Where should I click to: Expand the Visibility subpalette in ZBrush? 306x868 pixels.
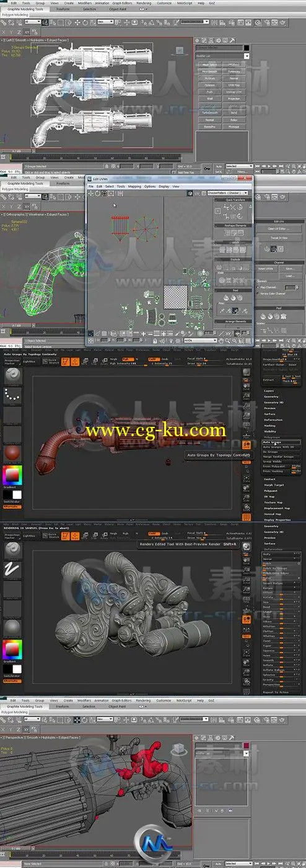click(x=270, y=432)
